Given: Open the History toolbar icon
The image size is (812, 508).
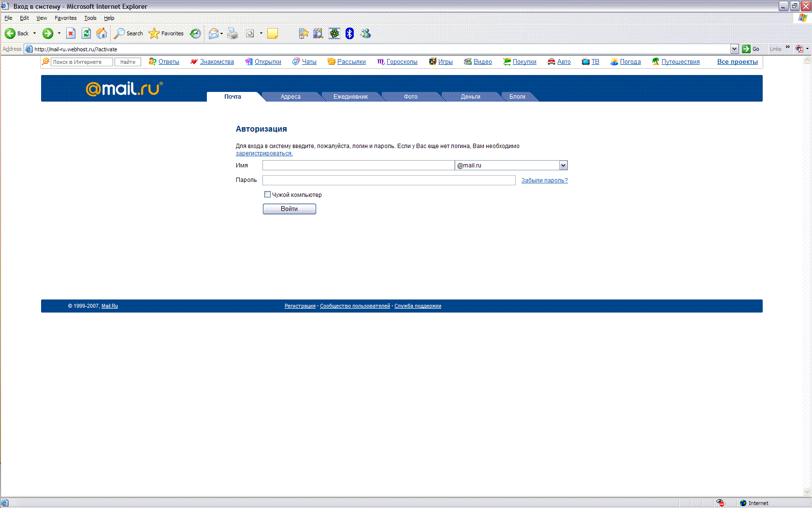Looking at the screenshot, I should click(x=195, y=33).
